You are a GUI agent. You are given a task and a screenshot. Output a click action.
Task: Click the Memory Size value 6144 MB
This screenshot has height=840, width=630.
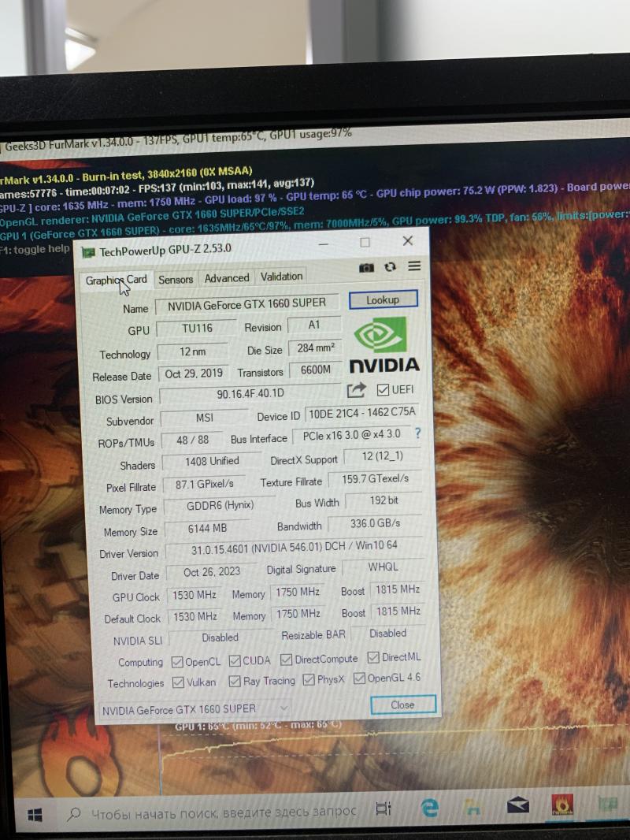tap(207, 528)
